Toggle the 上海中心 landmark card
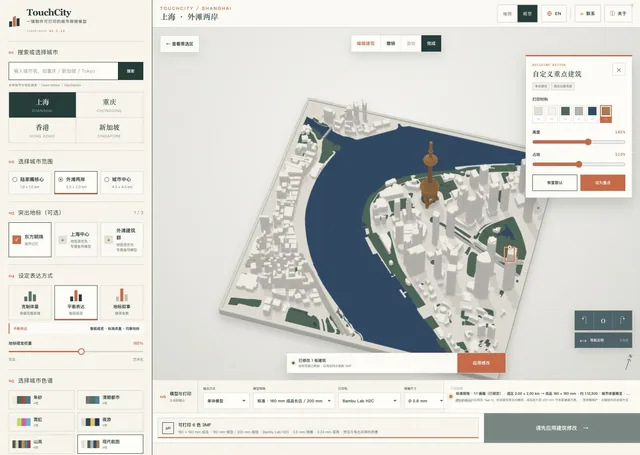640x455 pixels. pos(76,240)
